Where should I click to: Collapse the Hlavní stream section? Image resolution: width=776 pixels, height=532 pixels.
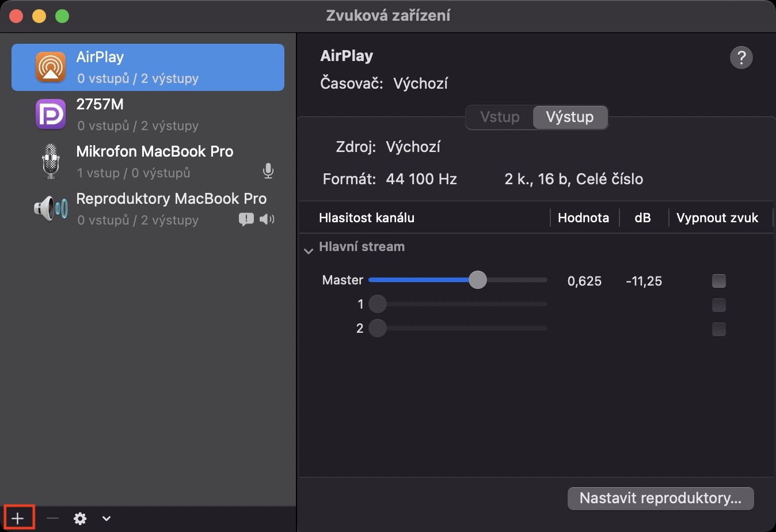point(309,250)
